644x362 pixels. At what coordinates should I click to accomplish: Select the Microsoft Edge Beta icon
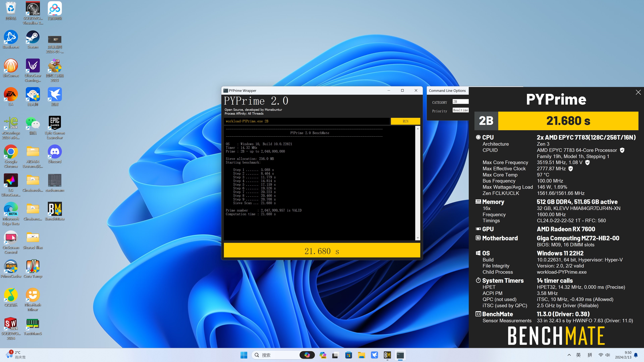[11, 214]
